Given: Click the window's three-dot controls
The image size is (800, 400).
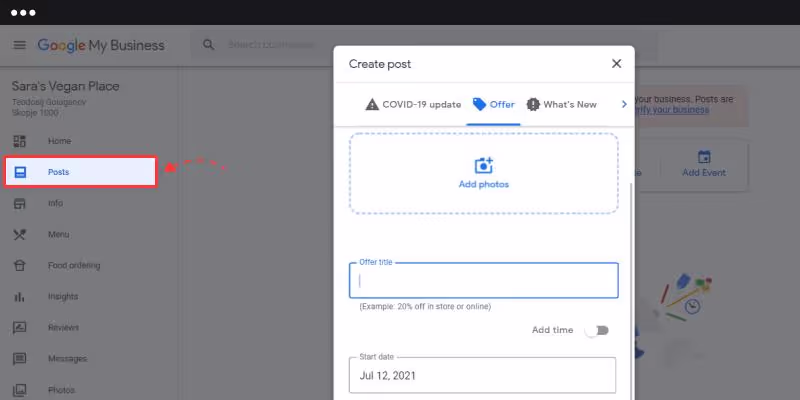Looking at the screenshot, I should coord(23,13).
